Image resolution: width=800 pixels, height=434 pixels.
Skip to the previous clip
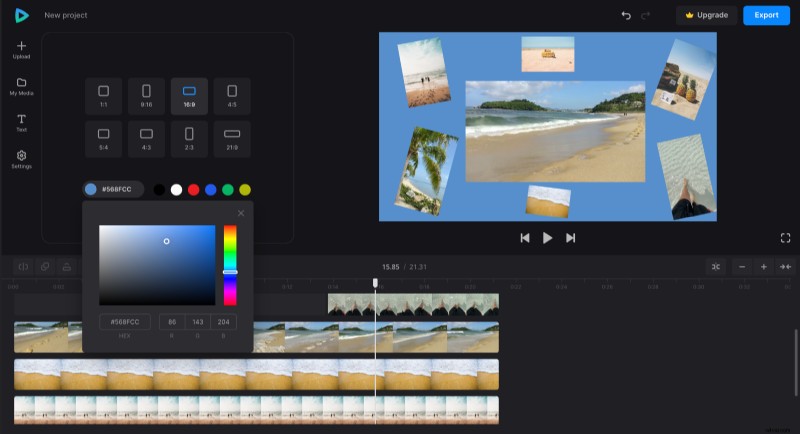525,238
